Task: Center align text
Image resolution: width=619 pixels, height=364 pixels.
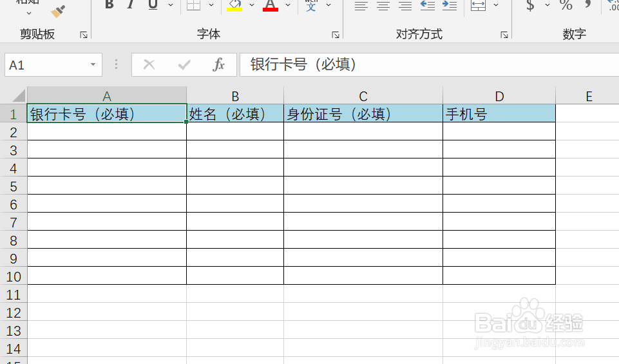Action: point(383,6)
